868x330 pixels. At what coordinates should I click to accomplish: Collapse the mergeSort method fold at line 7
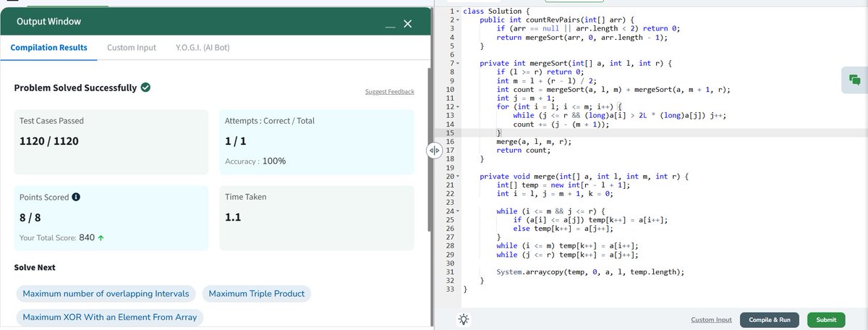click(x=458, y=64)
